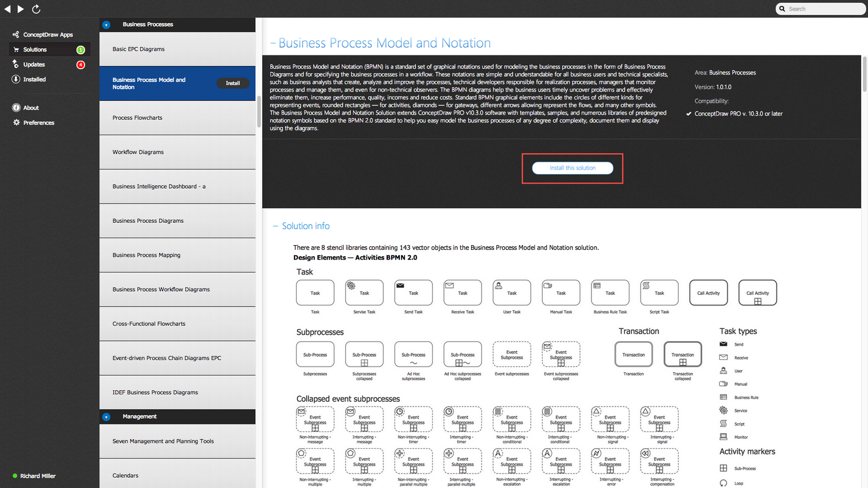Open the About page
Viewport: 868px width, 488px height.
(31, 108)
